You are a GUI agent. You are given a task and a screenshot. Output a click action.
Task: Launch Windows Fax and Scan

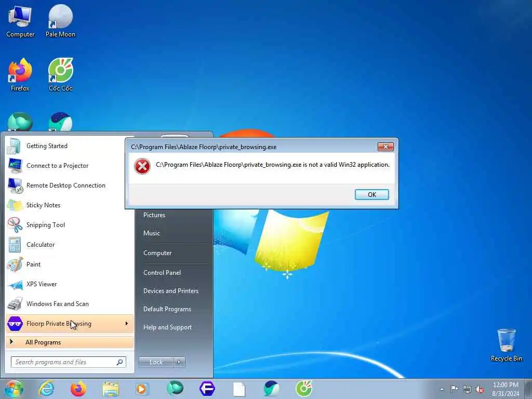(x=70, y=303)
